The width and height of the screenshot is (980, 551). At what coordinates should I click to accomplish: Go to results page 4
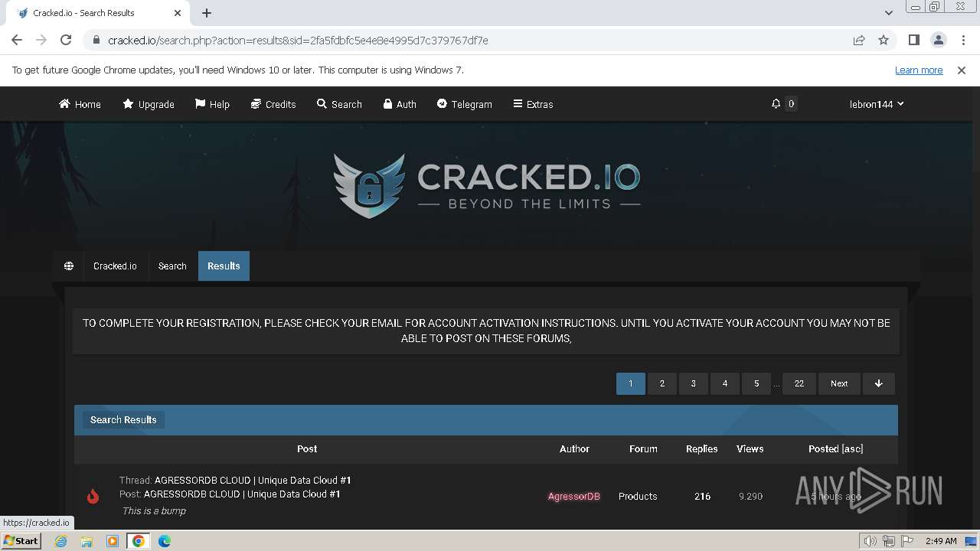pyautogui.click(x=725, y=383)
